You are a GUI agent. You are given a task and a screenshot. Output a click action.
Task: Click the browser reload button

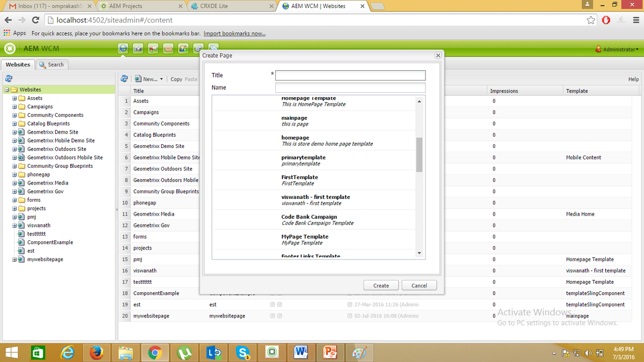[35, 20]
